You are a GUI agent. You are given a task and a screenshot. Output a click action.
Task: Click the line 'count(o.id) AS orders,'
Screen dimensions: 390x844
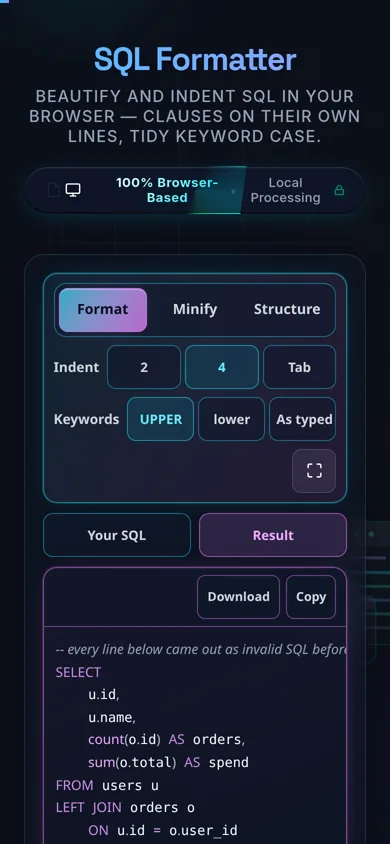(167, 740)
